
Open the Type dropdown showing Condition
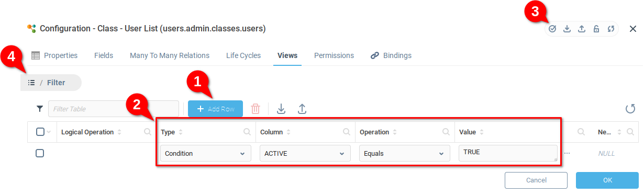(205, 154)
